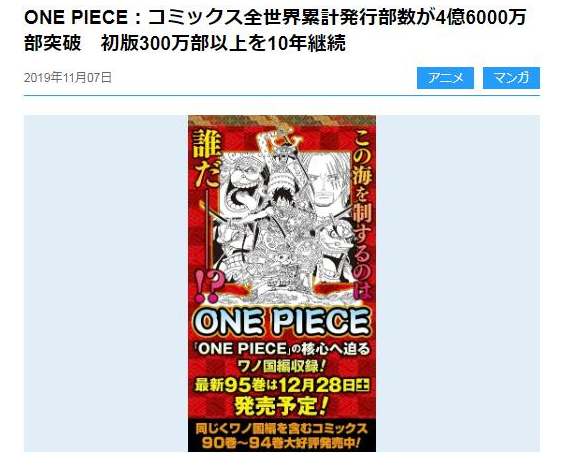Click the ONE PIECE article headline
The width and height of the screenshot is (565, 461).
coord(275,31)
